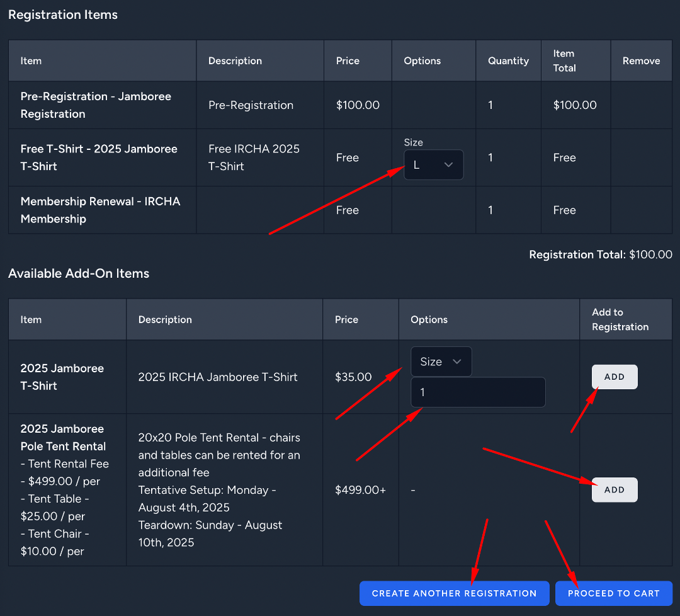This screenshot has height=616, width=680.
Task: Click Create Another Registration
Action: [x=454, y=593]
